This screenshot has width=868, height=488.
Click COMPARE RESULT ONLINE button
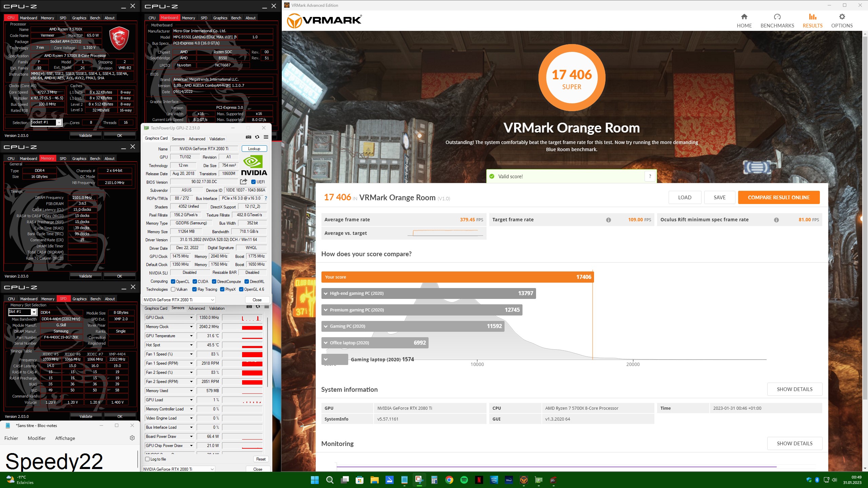pos(779,198)
